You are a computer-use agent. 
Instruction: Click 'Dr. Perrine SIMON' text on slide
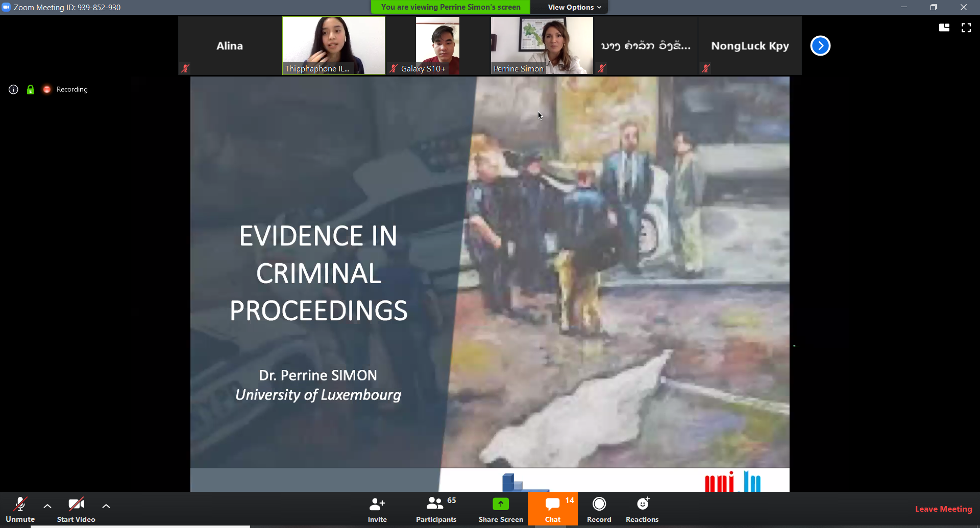pos(318,375)
